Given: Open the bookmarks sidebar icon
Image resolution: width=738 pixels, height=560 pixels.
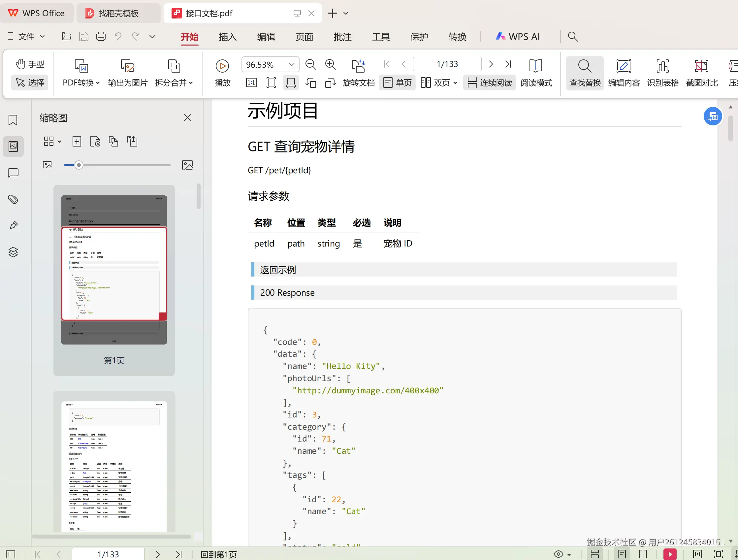Looking at the screenshot, I should click(x=13, y=120).
